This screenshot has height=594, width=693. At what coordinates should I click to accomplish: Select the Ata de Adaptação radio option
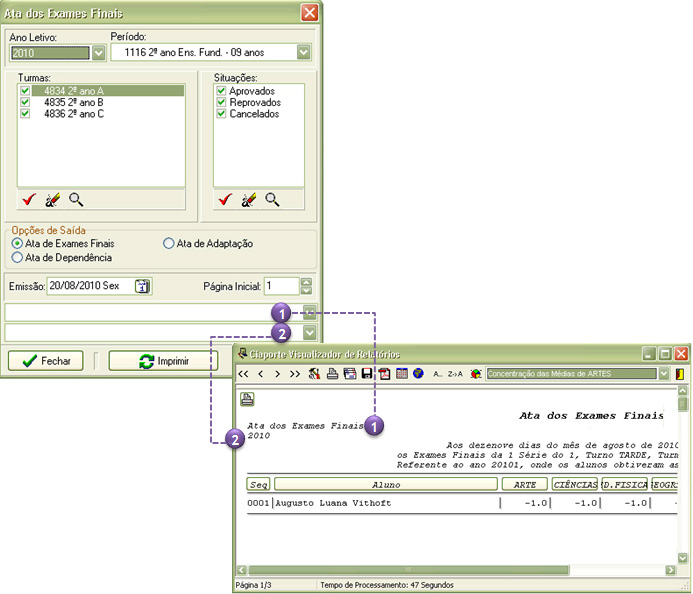[168, 243]
